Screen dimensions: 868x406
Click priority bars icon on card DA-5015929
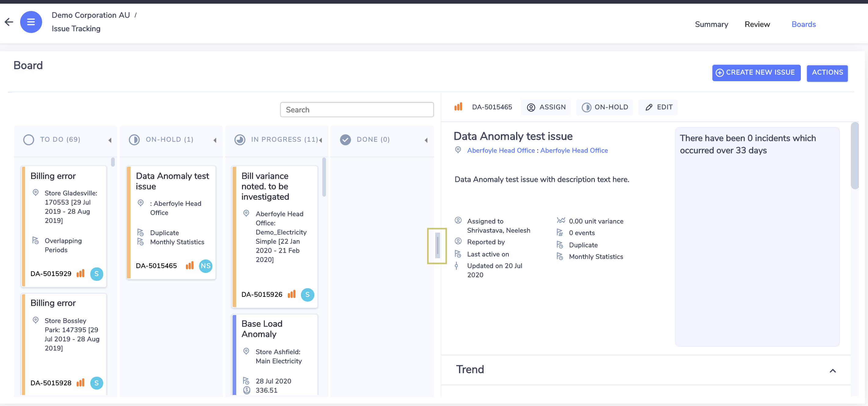[x=80, y=273]
